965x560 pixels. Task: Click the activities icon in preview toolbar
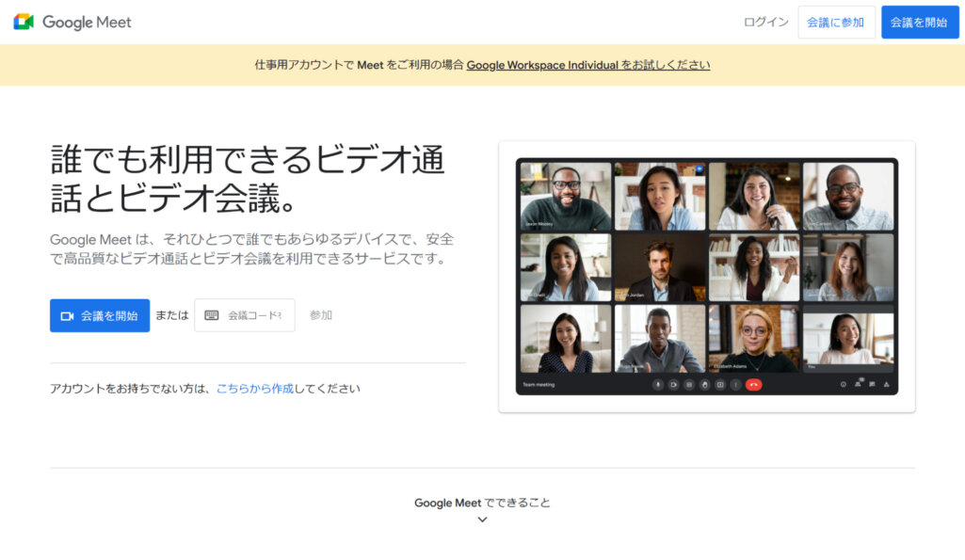(887, 385)
